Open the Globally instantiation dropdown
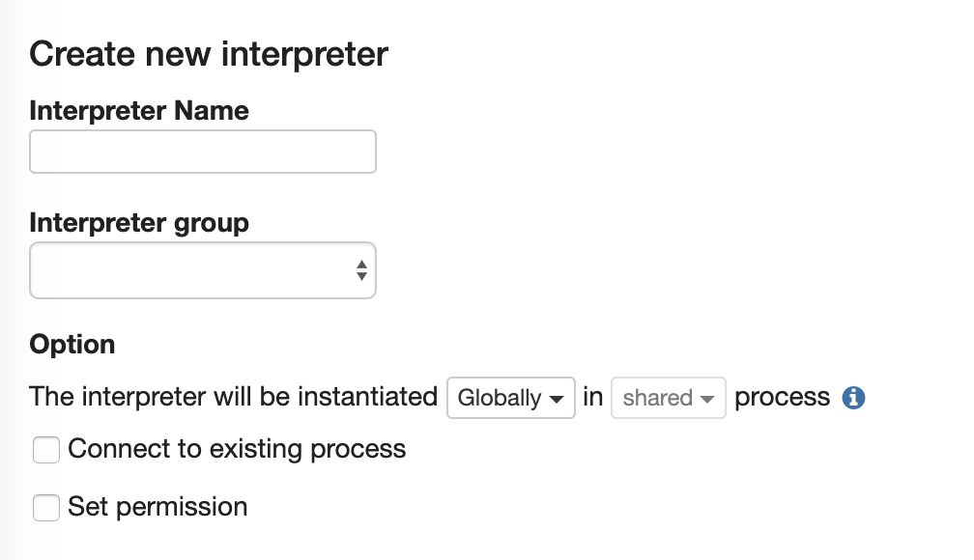The width and height of the screenshot is (974, 560). point(511,398)
